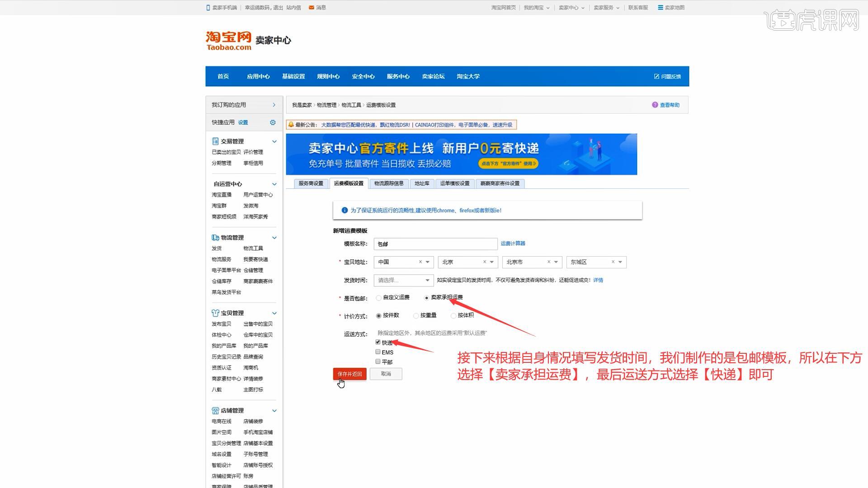Click 物流管理 in the breadcrumb

(x=326, y=105)
